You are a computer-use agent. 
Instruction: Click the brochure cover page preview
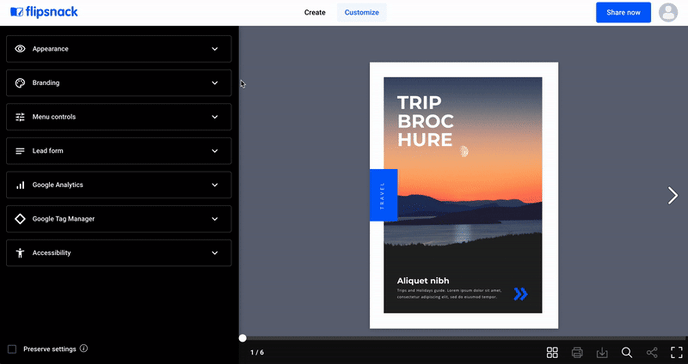click(464, 195)
